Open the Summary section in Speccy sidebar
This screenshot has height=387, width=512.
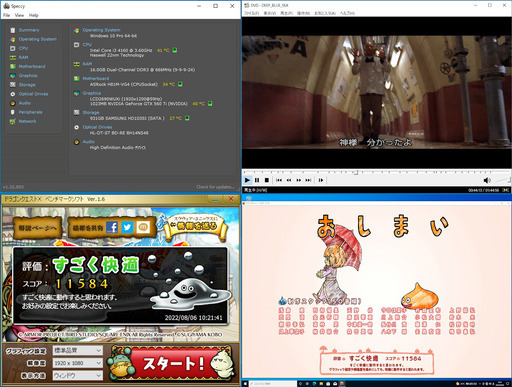pyautogui.click(x=29, y=30)
